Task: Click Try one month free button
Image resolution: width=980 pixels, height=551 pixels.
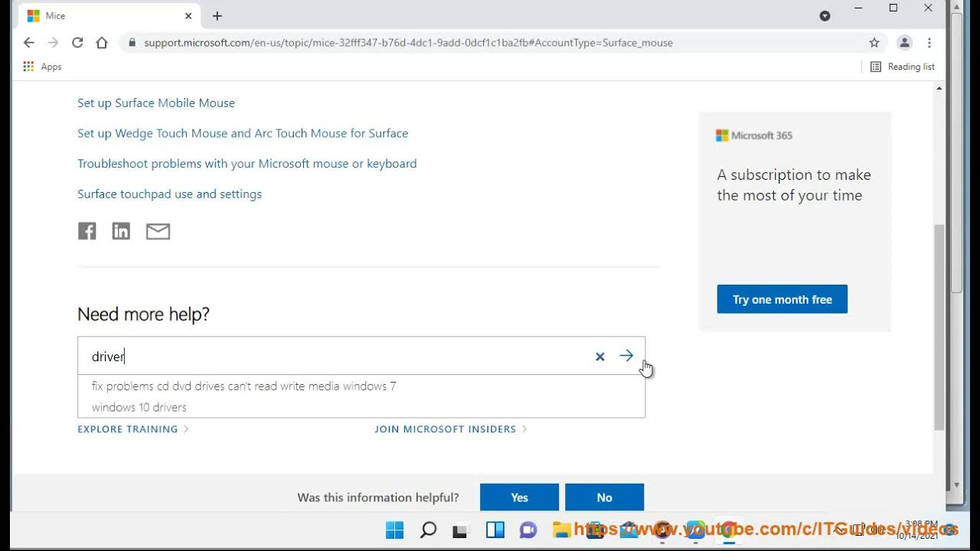Action: pyautogui.click(x=782, y=299)
